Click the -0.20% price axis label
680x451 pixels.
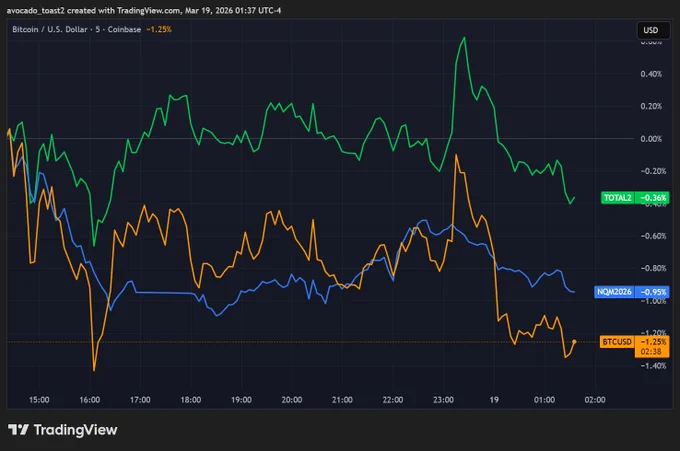653,171
